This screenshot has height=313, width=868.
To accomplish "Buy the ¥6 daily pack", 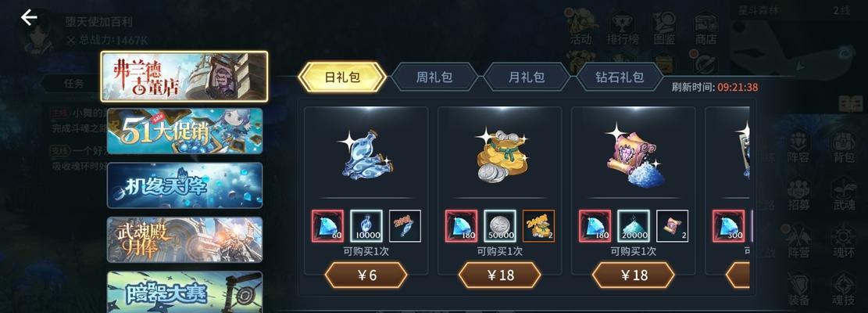I will tap(366, 275).
